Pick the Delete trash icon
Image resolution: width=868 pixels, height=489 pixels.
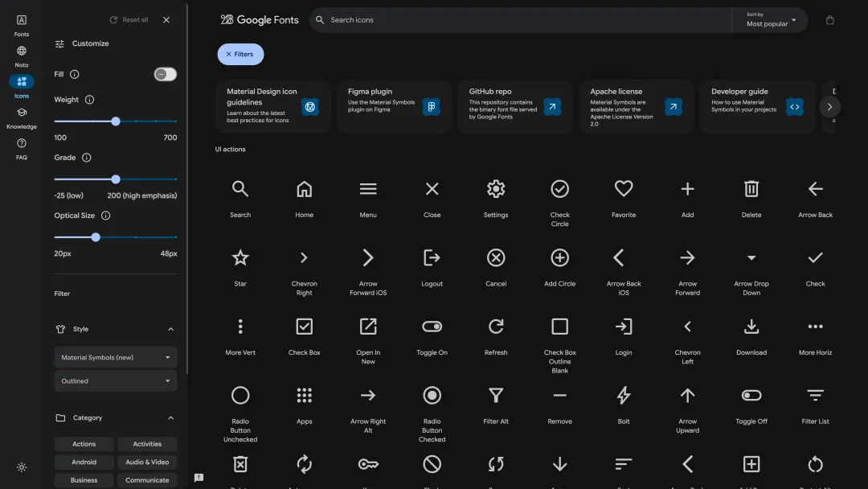point(751,189)
